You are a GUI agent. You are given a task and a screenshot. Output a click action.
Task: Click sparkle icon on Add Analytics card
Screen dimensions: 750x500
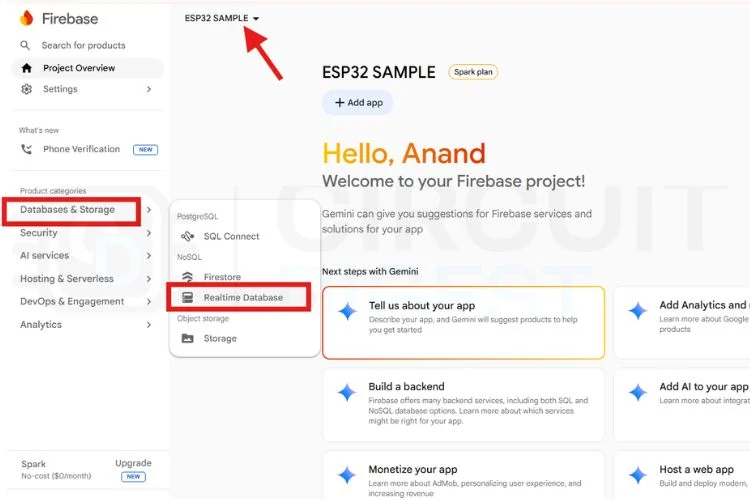pyautogui.click(x=638, y=311)
